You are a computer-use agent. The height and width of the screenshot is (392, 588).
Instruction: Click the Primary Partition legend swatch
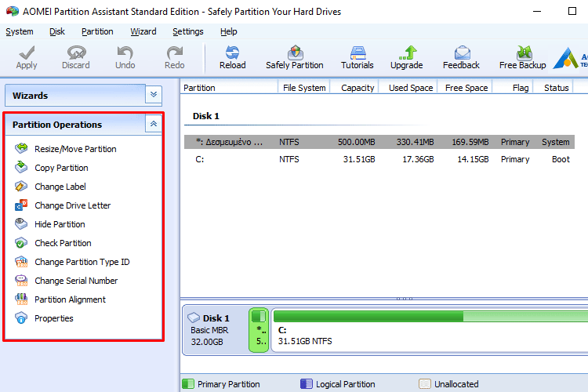click(188, 383)
